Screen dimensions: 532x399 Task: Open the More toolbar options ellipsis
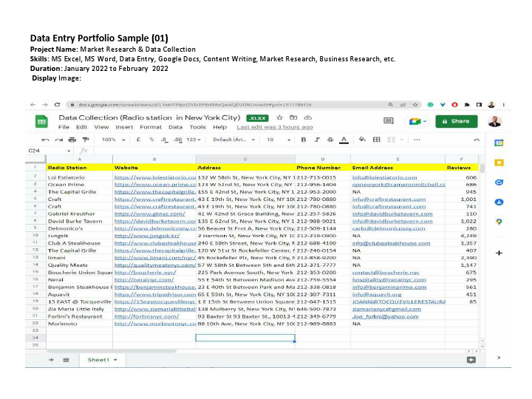[x=417, y=140]
